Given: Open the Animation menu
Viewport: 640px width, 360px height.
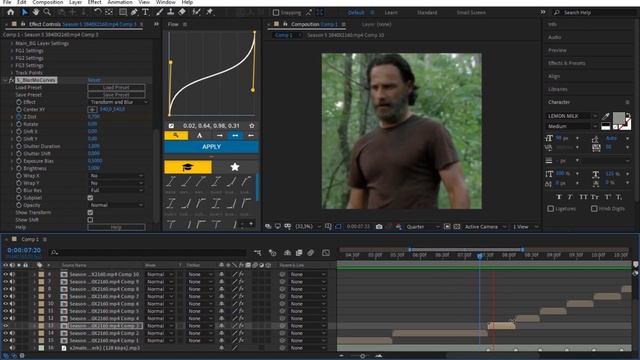Looking at the screenshot, I should point(120,2).
